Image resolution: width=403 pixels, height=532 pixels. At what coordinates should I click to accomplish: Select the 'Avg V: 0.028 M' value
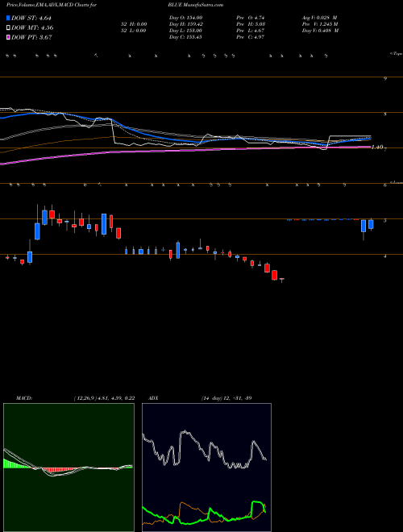coord(319,18)
